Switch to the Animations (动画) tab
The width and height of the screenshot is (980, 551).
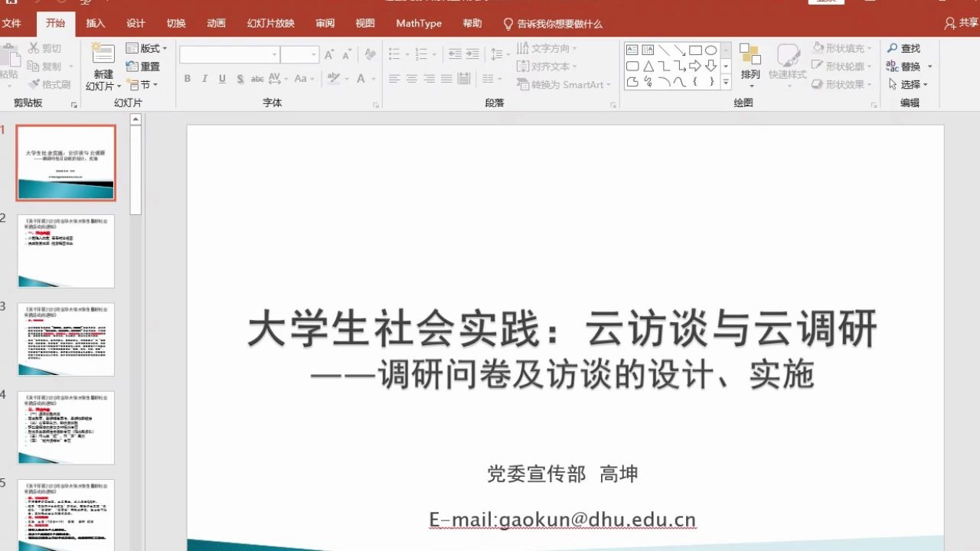216,24
